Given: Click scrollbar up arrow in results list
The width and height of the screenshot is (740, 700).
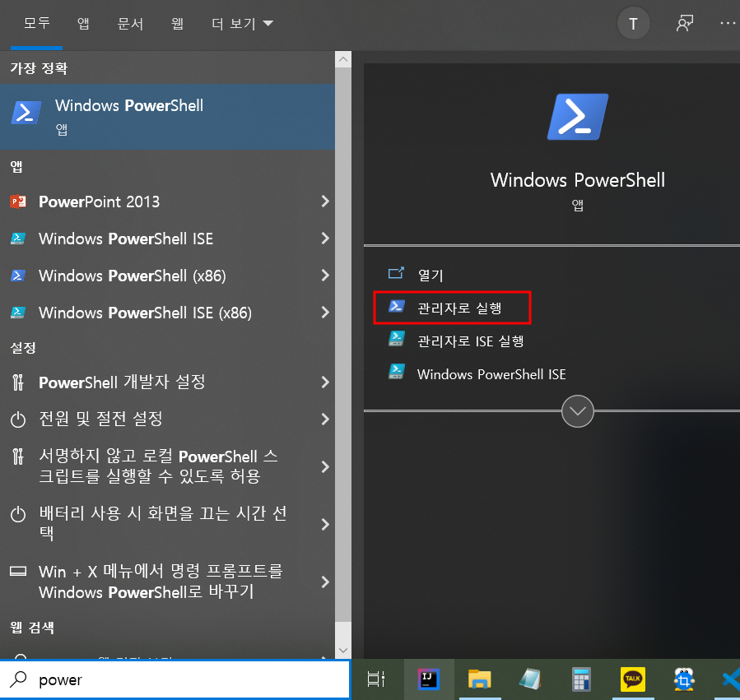Looking at the screenshot, I should click(x=343, y=59).
